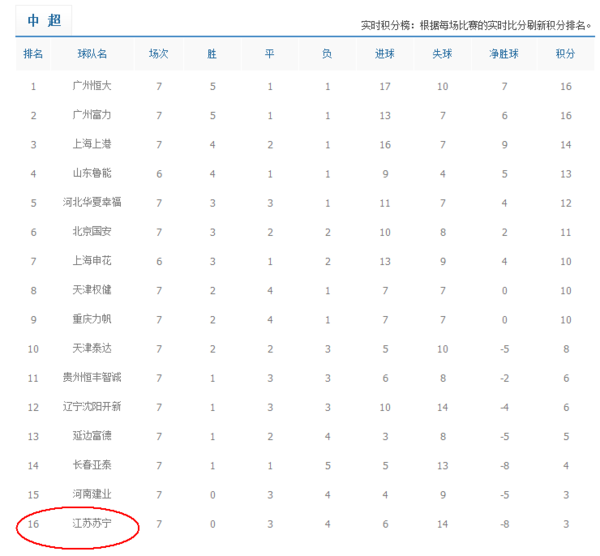Open team 北京国安

click(92, 232)
